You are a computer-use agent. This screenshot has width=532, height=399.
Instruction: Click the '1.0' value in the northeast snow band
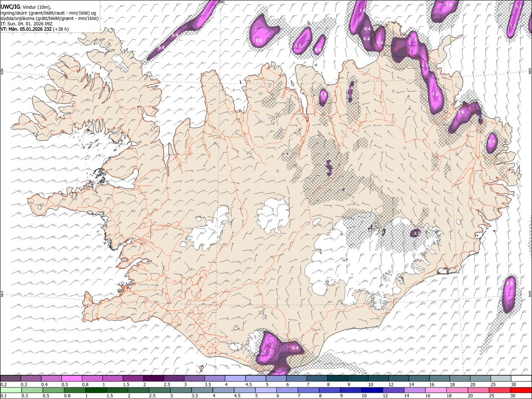436,94
